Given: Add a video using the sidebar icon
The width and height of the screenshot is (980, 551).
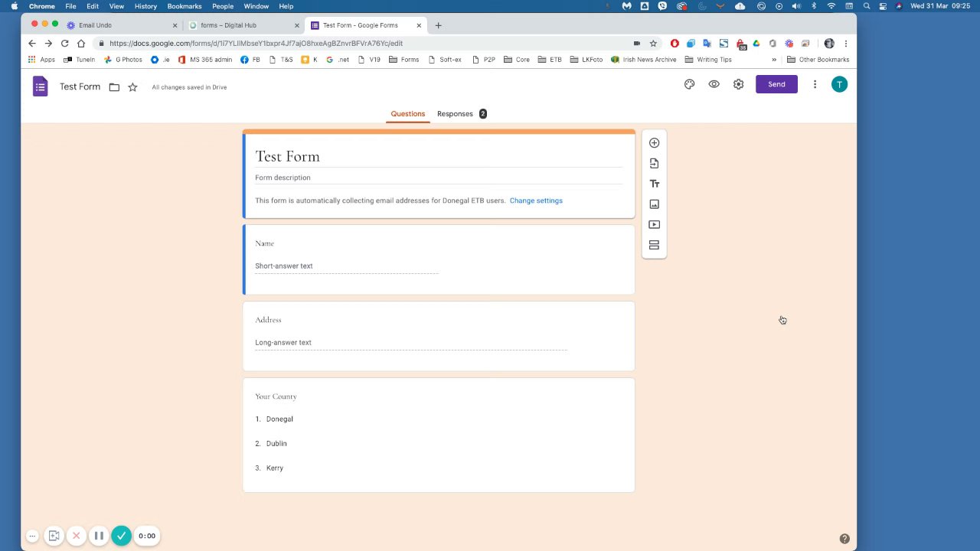Looking at the screenshot, I should coord(654,225).
